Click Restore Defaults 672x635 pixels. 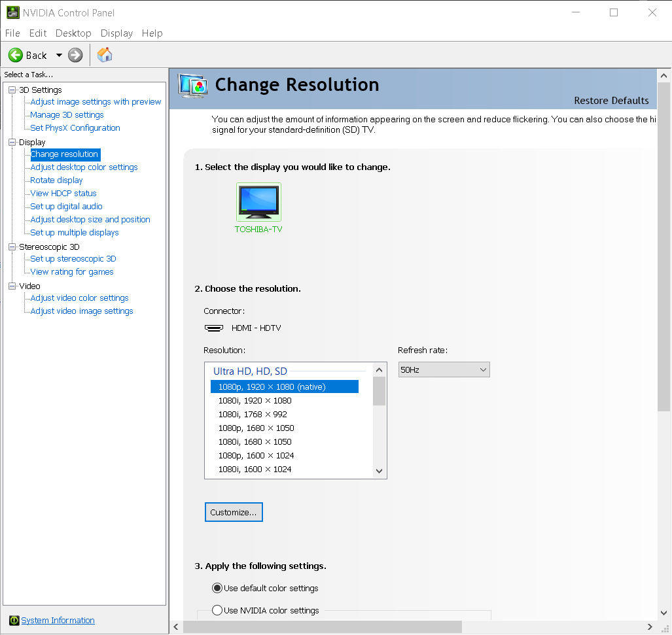[611, 101]
